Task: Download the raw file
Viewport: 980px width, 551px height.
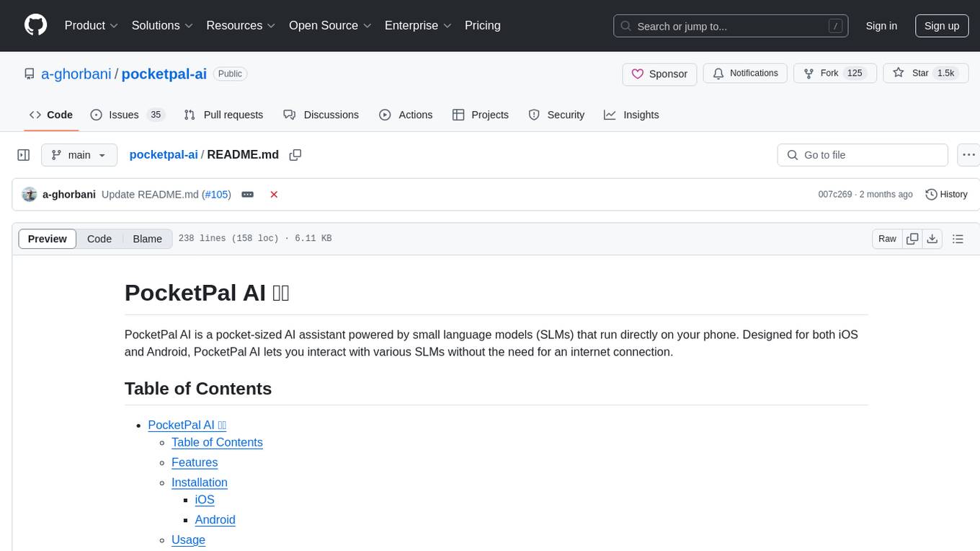Action: pyautogui.click(x=932, y=239)
